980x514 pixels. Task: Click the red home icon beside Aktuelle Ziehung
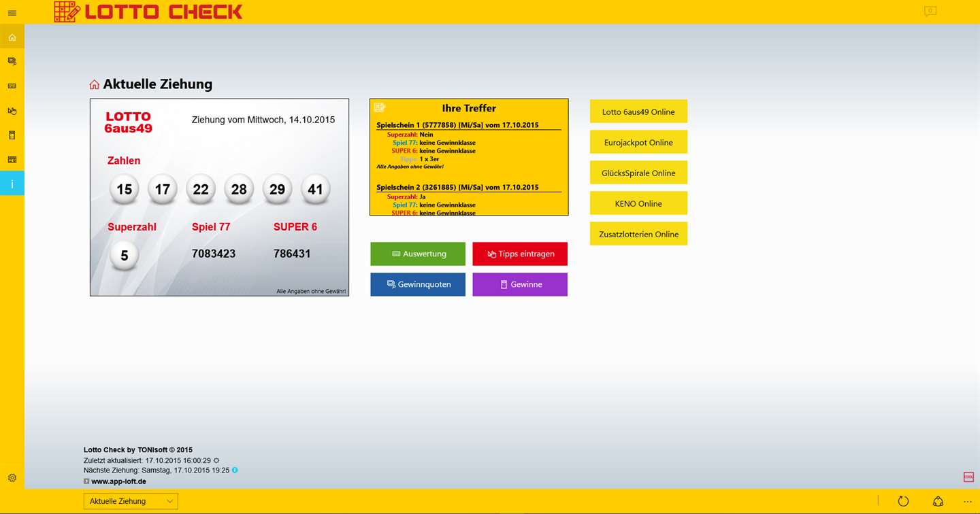click(x=95, y=84)
